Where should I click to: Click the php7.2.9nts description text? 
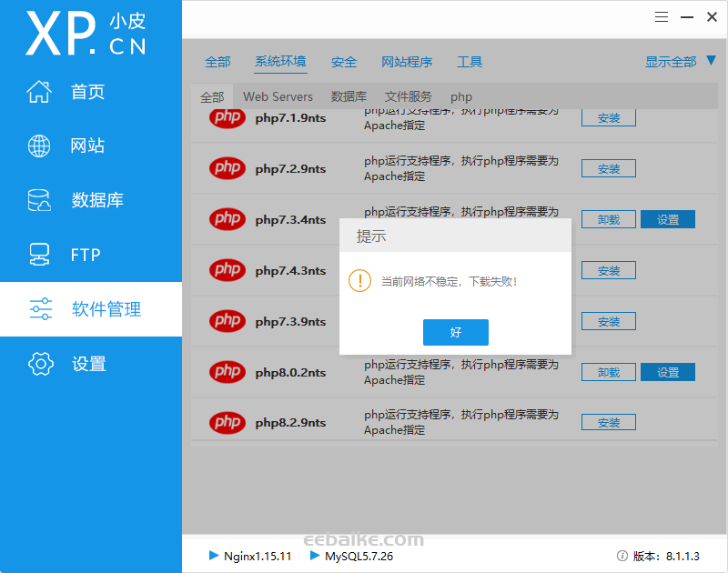[x=461, y=168]
